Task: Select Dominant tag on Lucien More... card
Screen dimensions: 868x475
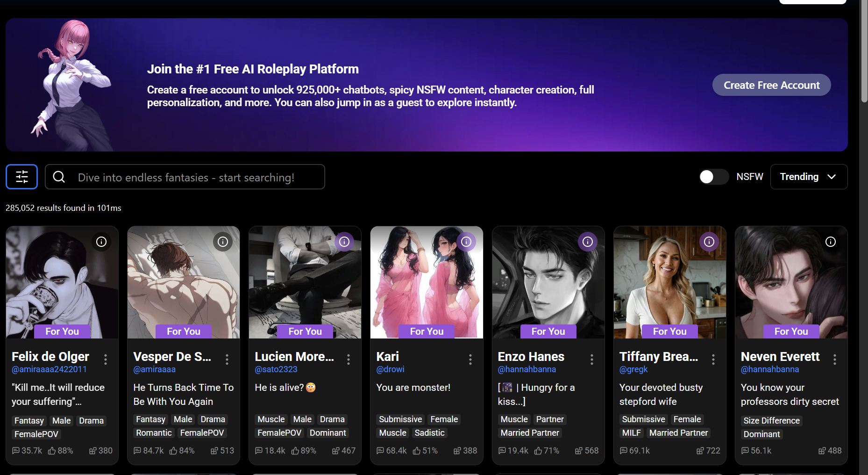Action: pyautogui.click(x=328, y=433)
